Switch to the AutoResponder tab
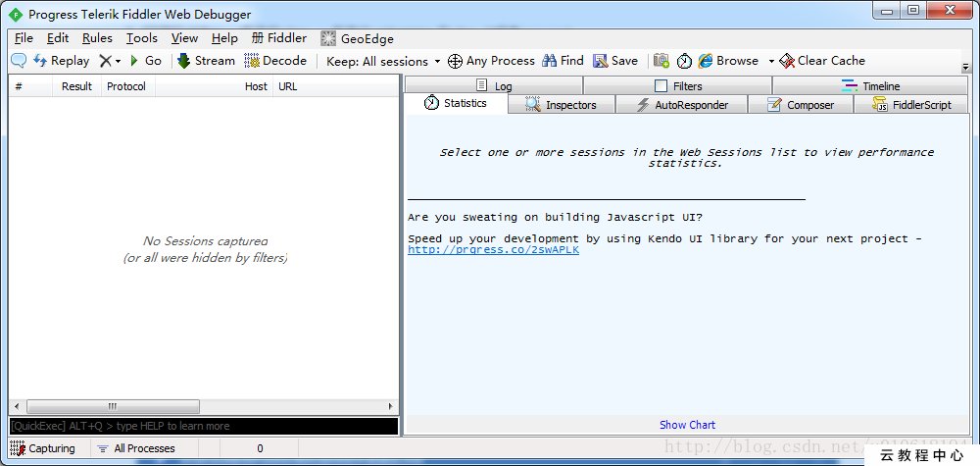Screen dimensions: 980x466 [682, 104]
